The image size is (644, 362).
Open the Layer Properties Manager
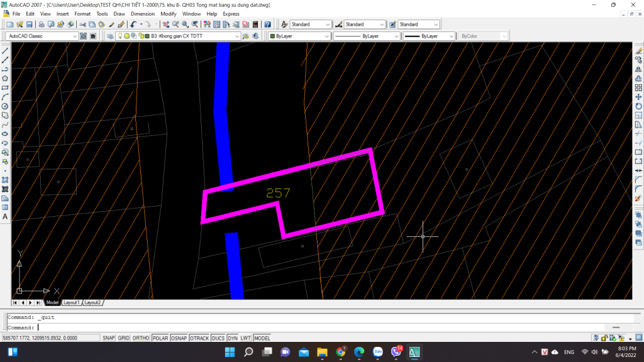point(110,36)
